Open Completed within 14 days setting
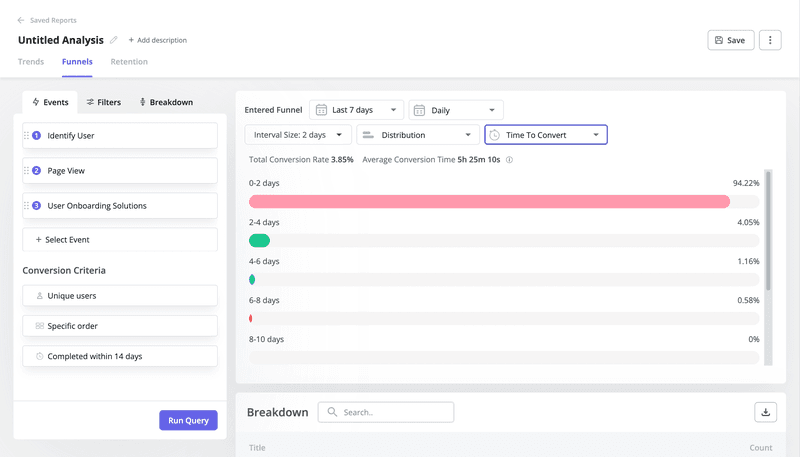The width and height of the screenshot is (800, 457). (x=120, y=356)
